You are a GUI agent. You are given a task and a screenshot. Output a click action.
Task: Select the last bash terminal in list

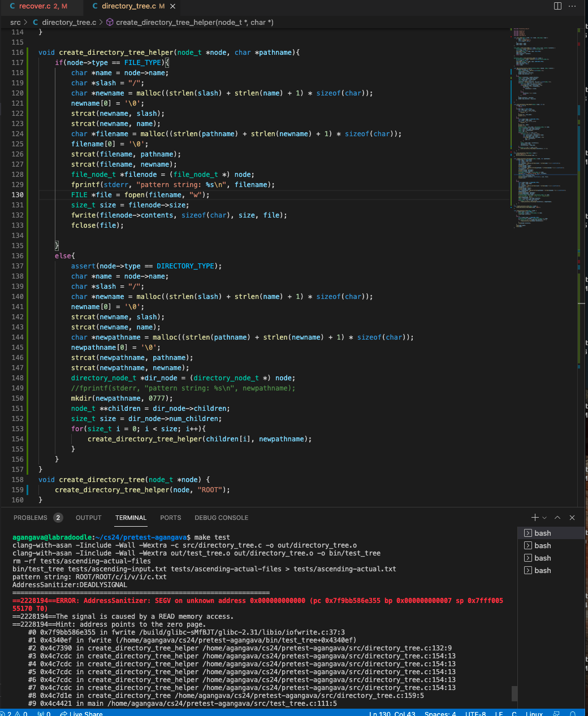pos(542,570)
